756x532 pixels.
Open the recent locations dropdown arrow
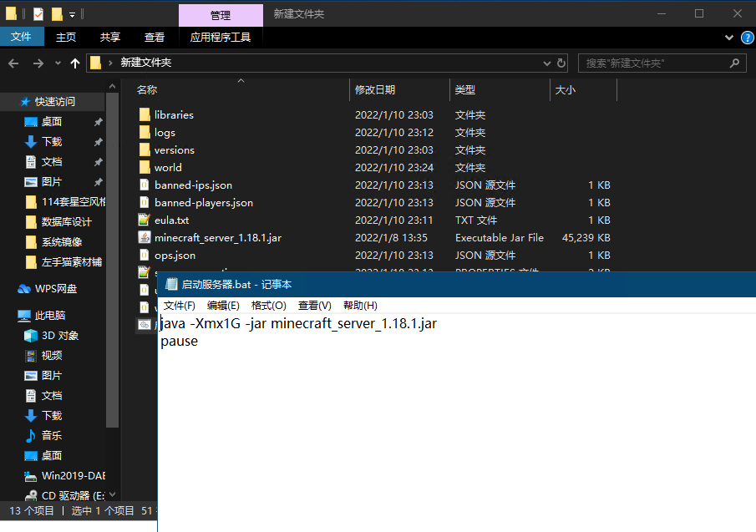58,63
